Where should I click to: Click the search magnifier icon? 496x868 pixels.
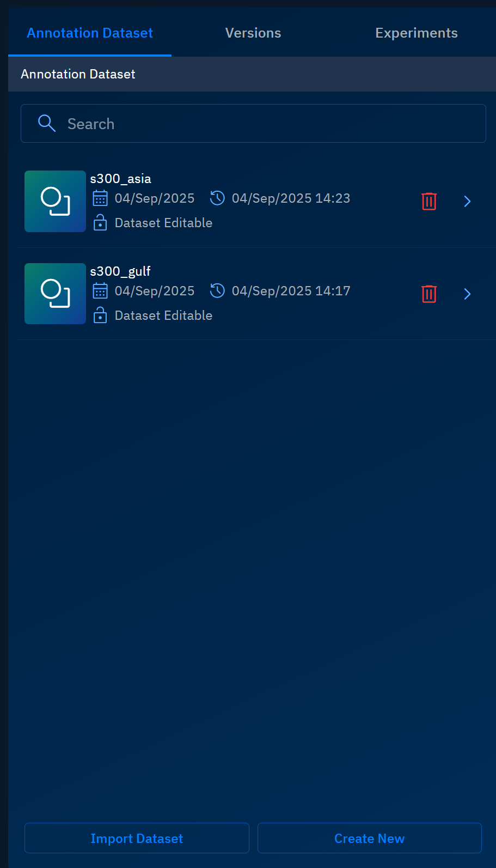[47, 123]
